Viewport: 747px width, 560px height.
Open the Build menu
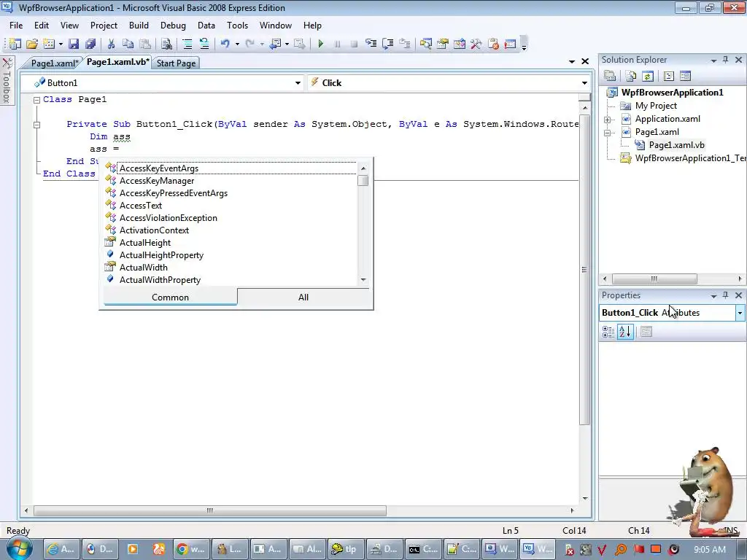point(139,26)
